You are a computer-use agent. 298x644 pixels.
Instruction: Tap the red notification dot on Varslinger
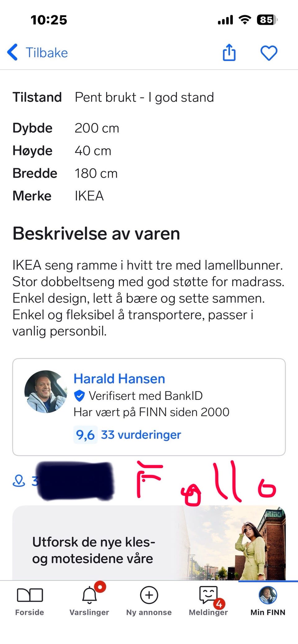100,587
